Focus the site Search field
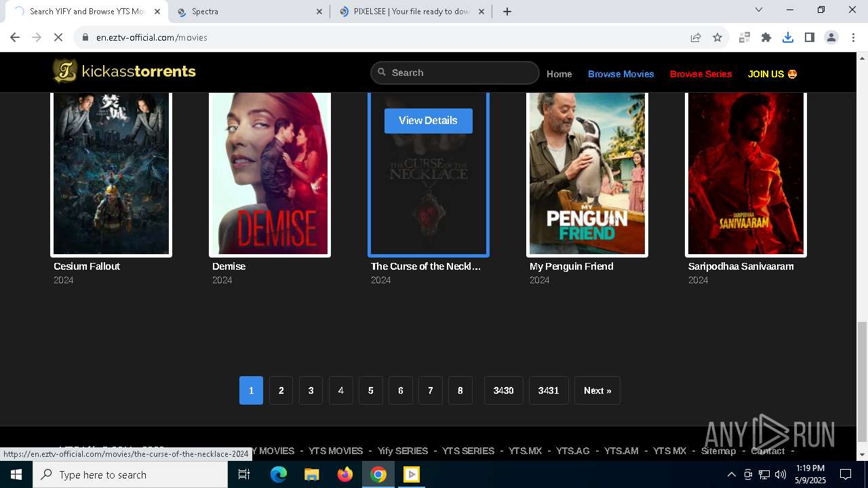 point(455,73)
